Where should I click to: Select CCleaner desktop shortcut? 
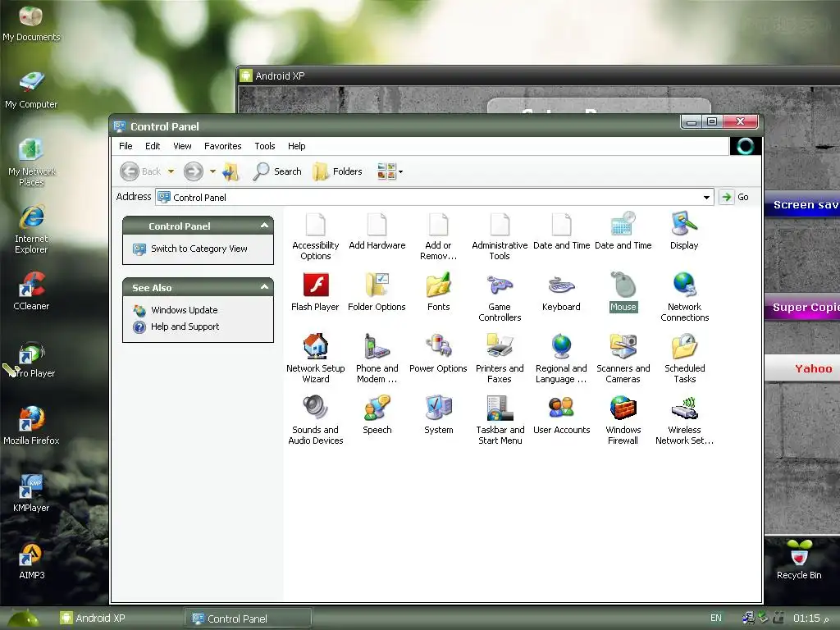click(31, 291)
